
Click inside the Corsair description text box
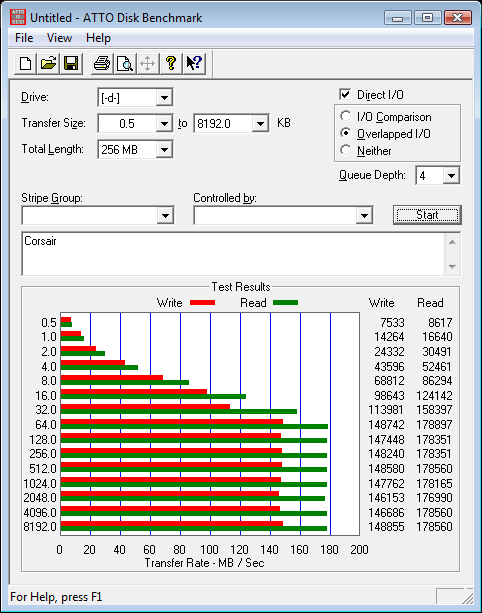[x=233, y=254]
